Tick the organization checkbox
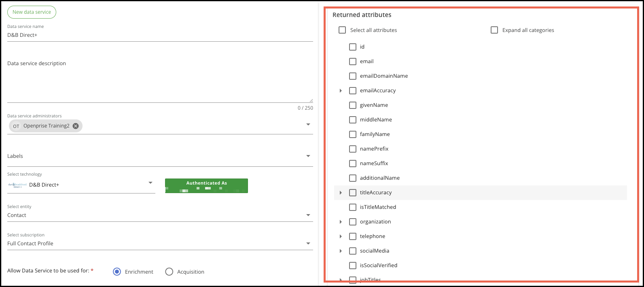This screenshot has height=287, width=644. [353, 222]
